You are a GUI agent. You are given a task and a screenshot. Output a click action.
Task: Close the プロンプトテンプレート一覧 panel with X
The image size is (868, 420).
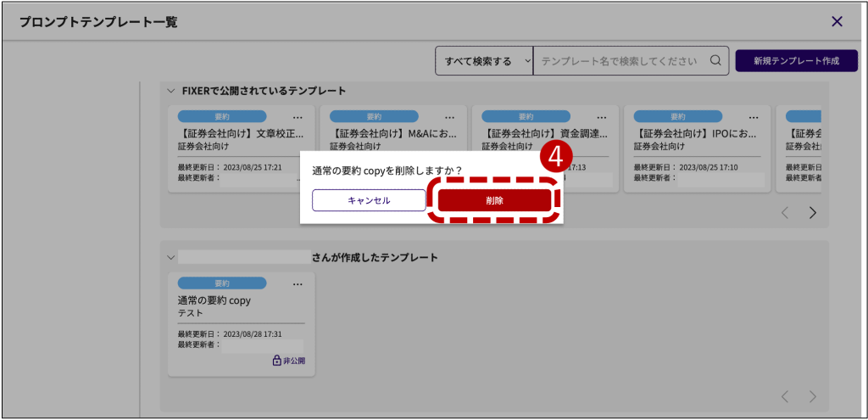(837, 22)
